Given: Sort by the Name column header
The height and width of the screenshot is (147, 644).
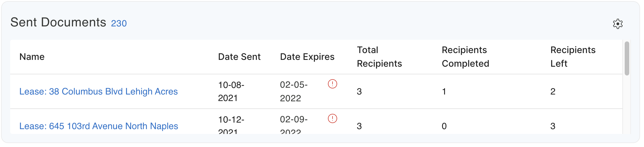Looking at the screenshot, I should coord(32,57).
